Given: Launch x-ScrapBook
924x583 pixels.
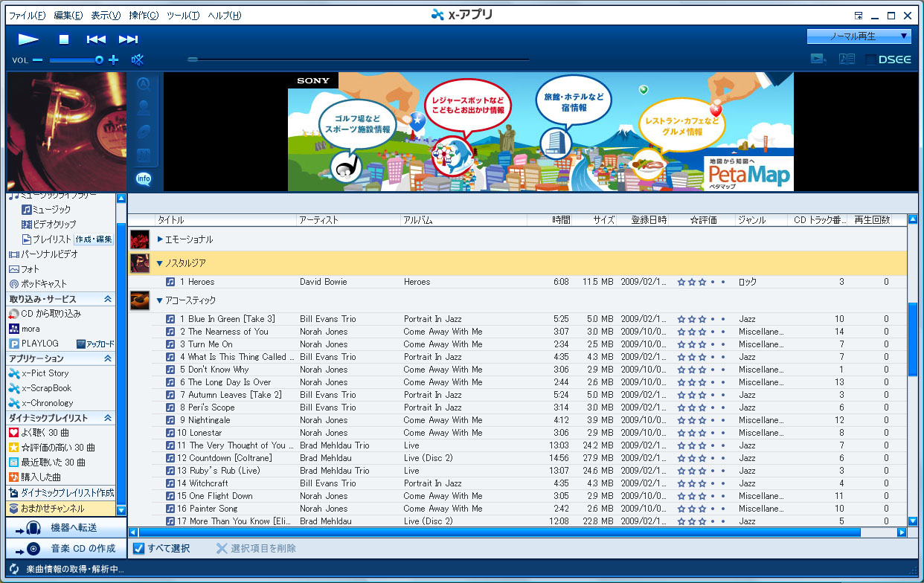Looking at the screenshot, I should pos(40,388).
